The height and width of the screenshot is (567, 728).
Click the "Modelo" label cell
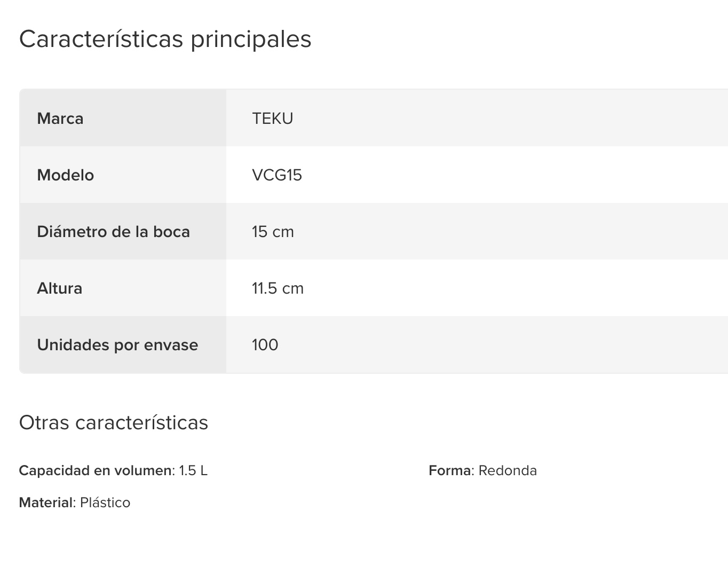click(x=65, y=175)
